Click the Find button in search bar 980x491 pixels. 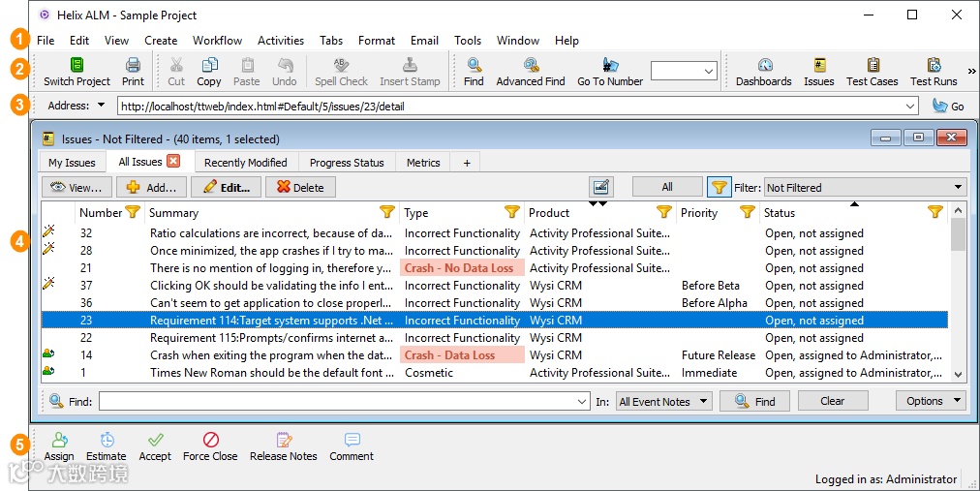(x=755, y=401)
